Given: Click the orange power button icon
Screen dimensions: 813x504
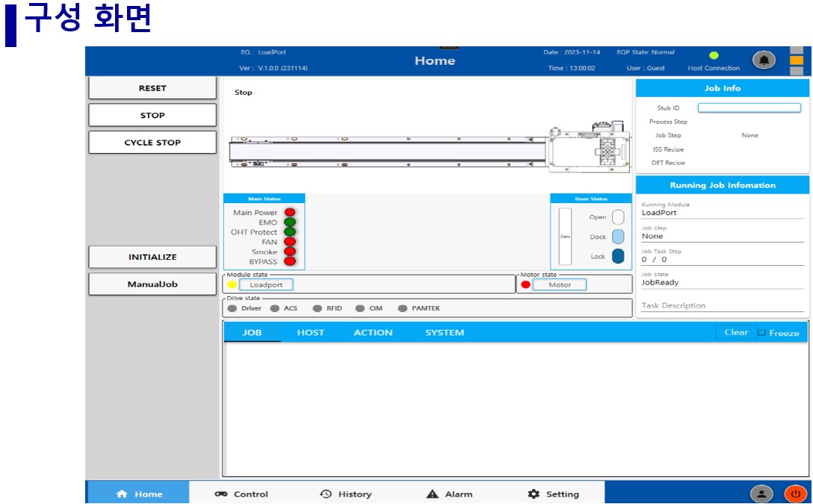Looking at the screenshot, I should point(795,494).
